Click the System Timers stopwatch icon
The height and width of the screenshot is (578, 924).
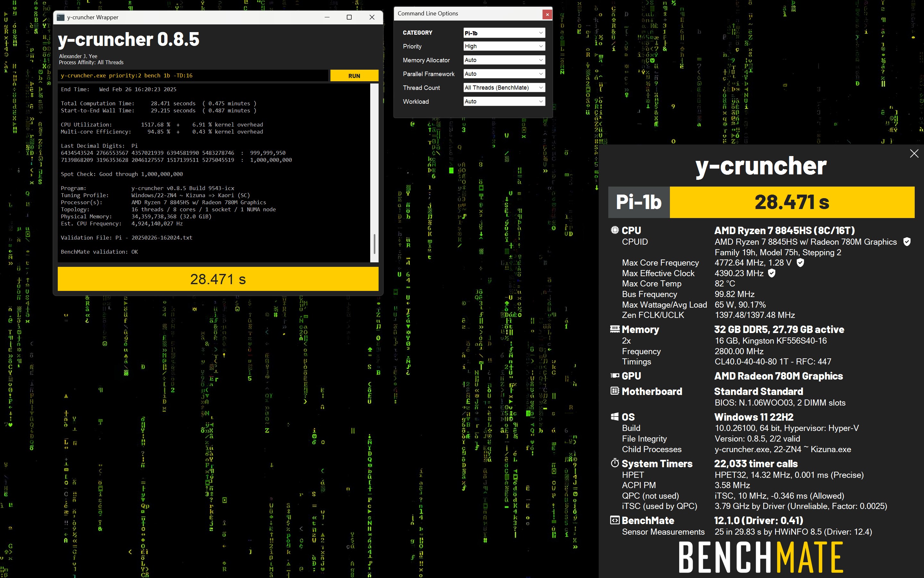coord(615,463)
